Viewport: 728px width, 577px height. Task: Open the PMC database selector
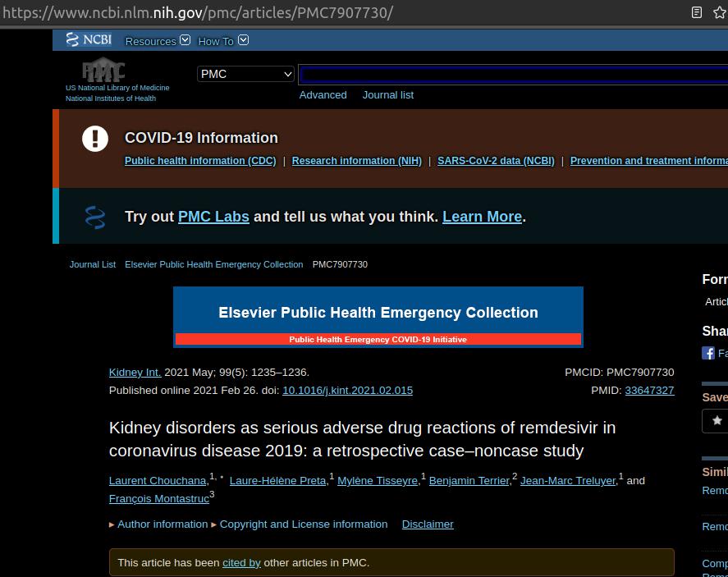coord(245,74)
